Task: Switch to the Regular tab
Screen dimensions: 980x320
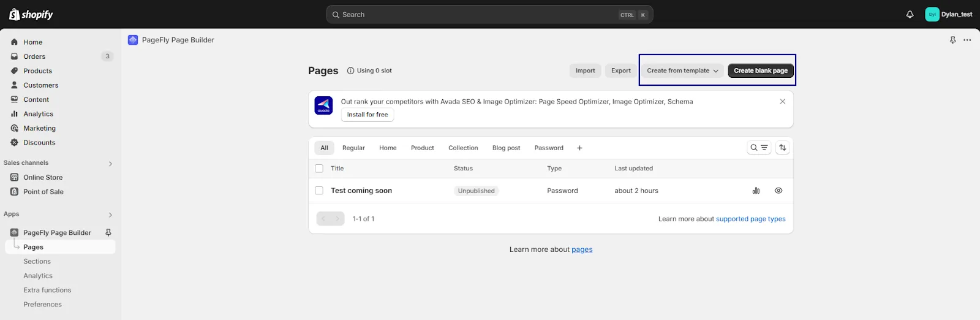Action: pos(353,148)
